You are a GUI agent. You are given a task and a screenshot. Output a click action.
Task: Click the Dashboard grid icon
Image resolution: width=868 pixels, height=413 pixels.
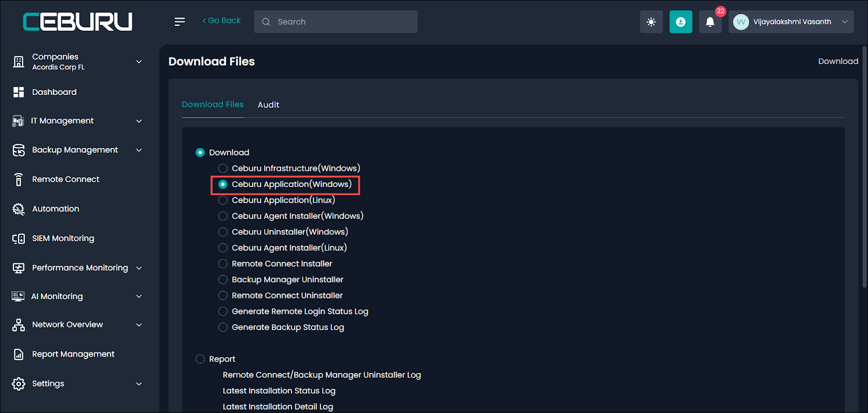[18, 92]
